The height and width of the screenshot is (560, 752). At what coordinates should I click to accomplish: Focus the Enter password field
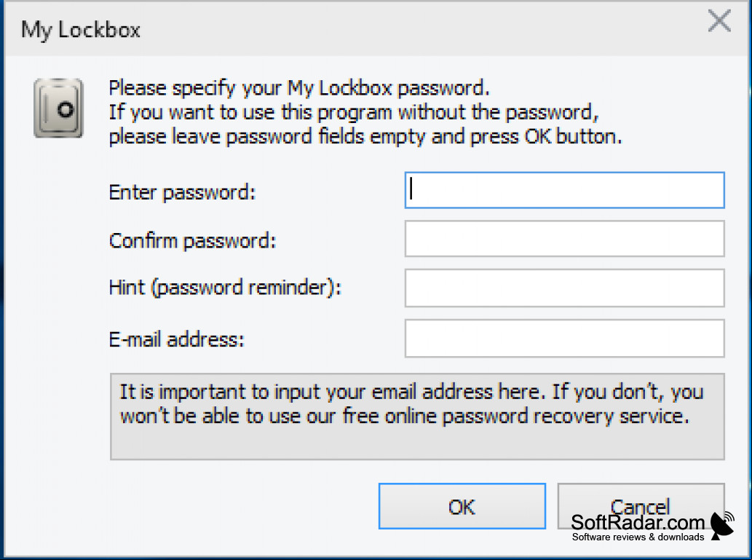pos(564,190)
